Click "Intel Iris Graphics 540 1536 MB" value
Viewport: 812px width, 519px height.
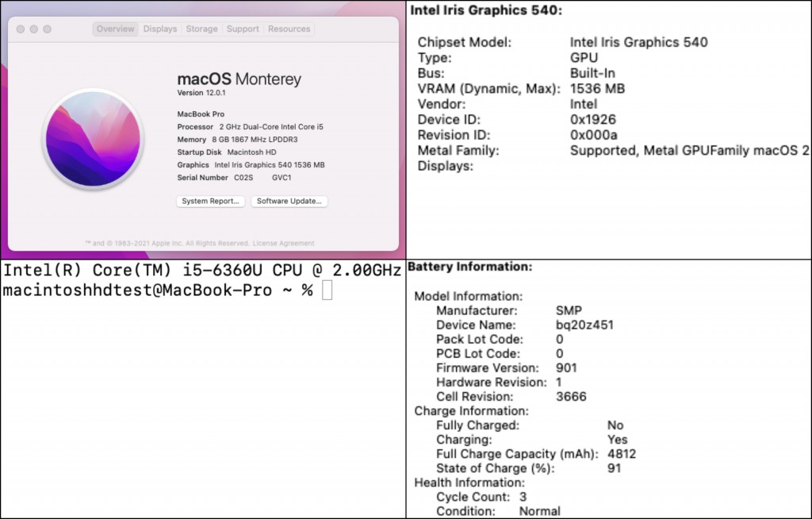[x=270, y=165]
